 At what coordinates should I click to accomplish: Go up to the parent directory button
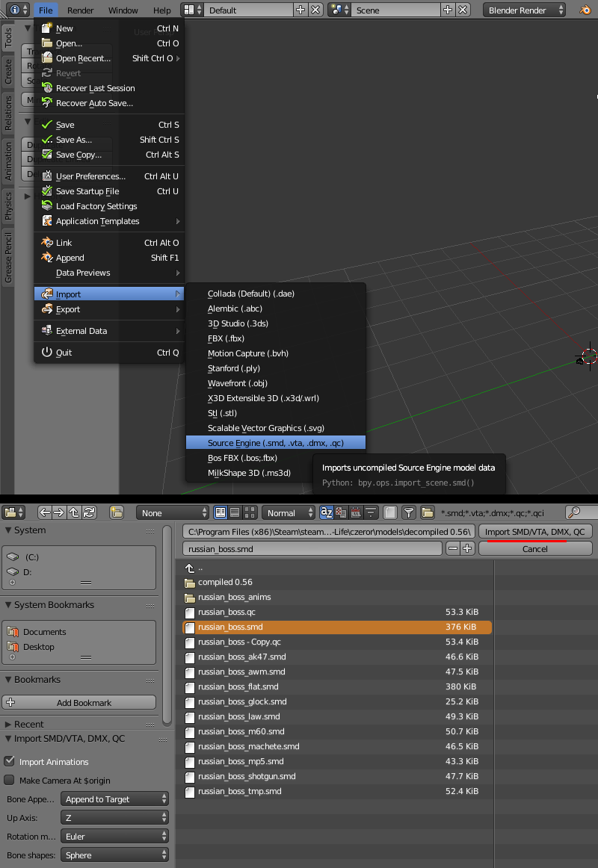74,512
